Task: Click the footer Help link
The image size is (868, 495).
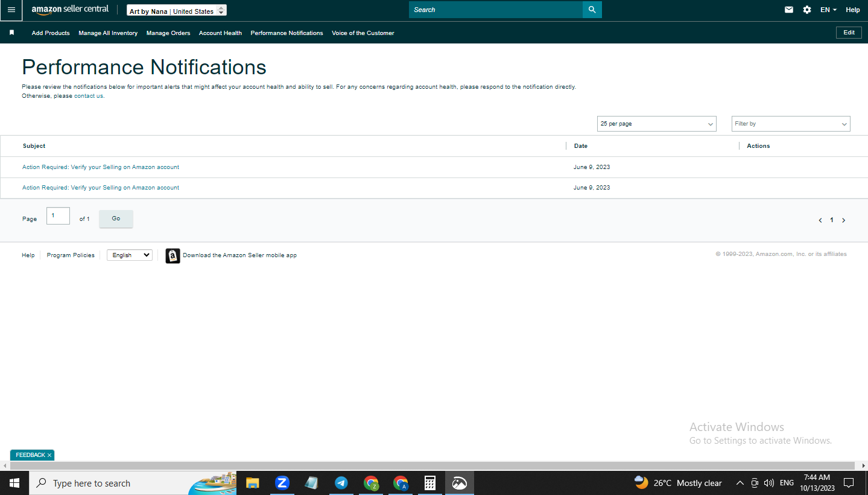Action: pyautogui.click(x=28, y=255)
